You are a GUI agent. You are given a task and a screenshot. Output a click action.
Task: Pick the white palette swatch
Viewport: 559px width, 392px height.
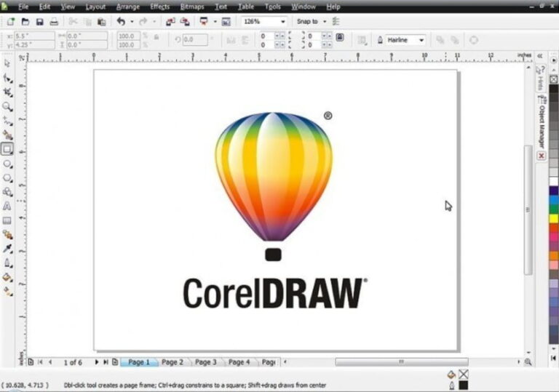(x=554, y=181)
